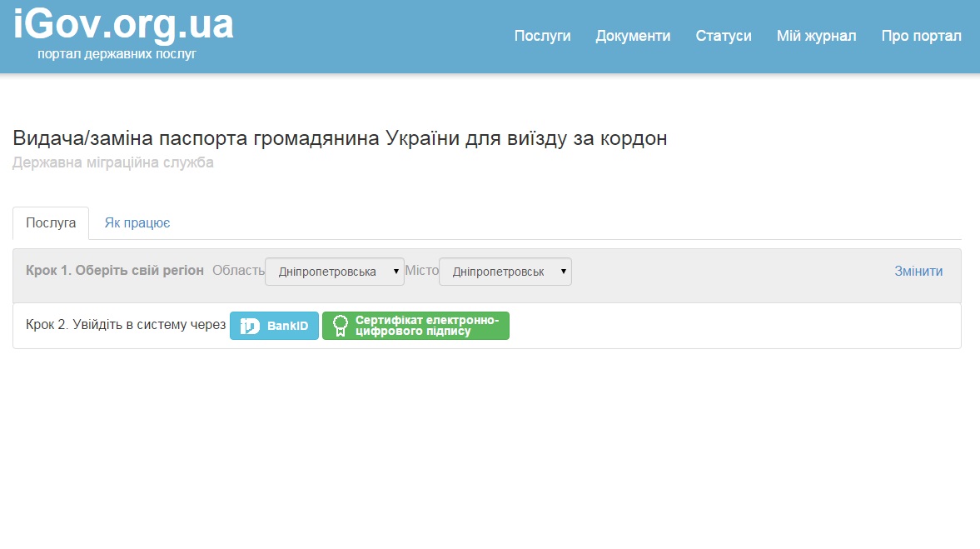980x549 pixels.
Task: Go to homepage via iGov.org.ua logo
Action: (123, 25)
